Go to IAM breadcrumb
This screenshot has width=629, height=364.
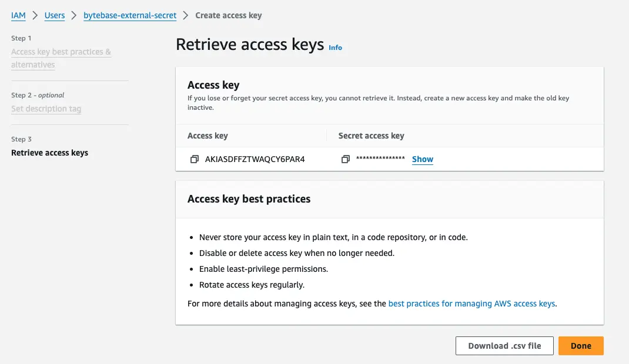[x=18, y=16]
